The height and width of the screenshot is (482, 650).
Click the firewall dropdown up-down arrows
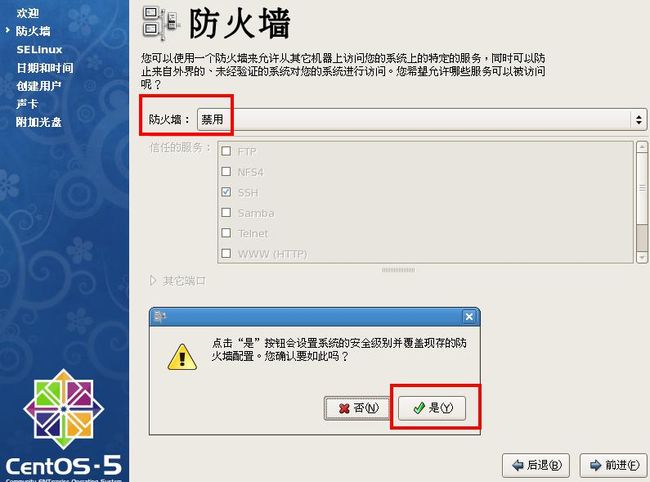638,120
